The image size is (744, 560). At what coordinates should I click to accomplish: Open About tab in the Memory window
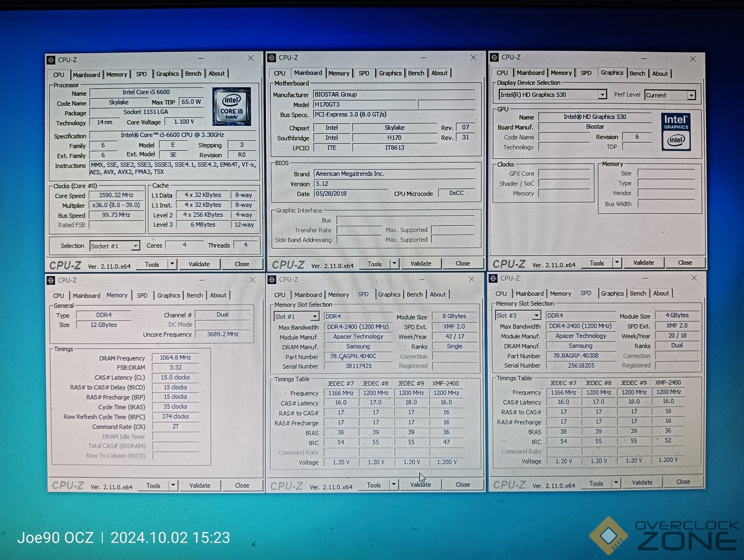click(218, 295)
